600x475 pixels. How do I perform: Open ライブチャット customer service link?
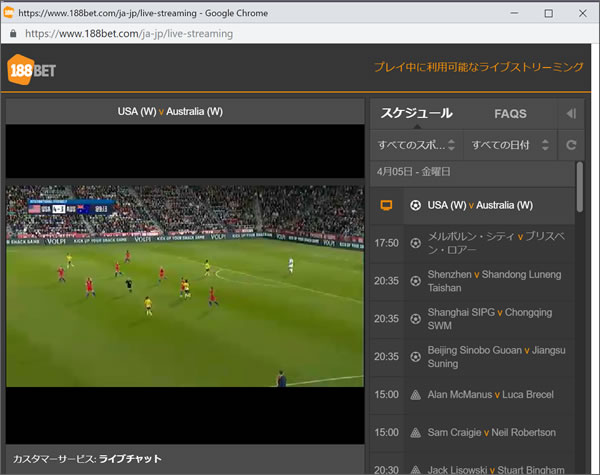tap(130, 459)
